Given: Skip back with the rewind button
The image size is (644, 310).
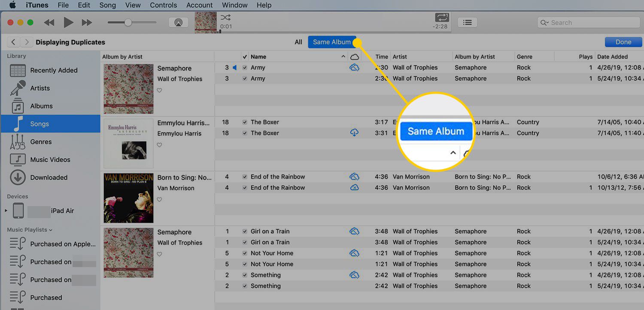Looking at the screenshot, I should tap(49, 22).
